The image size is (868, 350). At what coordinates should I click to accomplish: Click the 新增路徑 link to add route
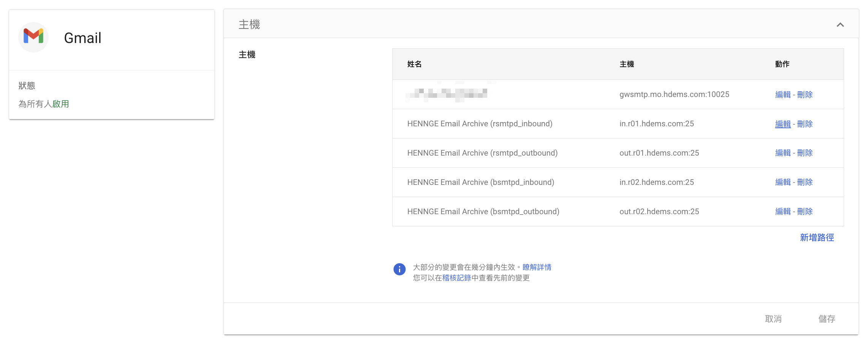pyautogui.click(x=817, y=238)
